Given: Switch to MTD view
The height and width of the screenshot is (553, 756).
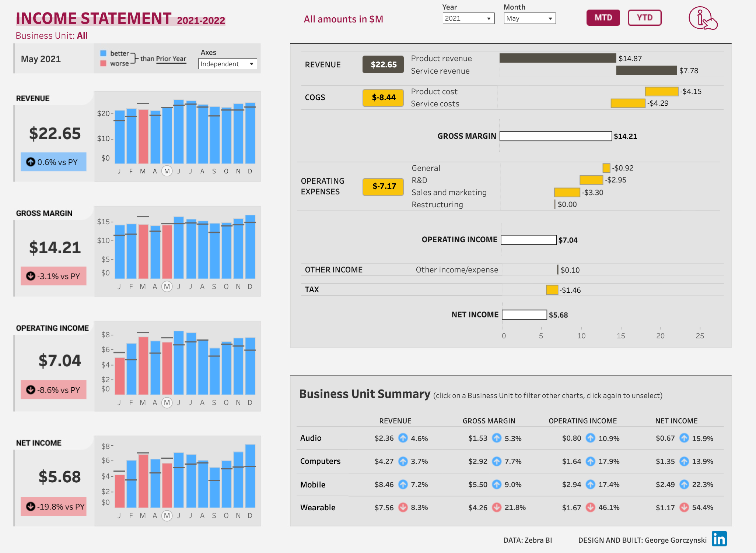Looking at the screenshot, I should click(603, 18).
